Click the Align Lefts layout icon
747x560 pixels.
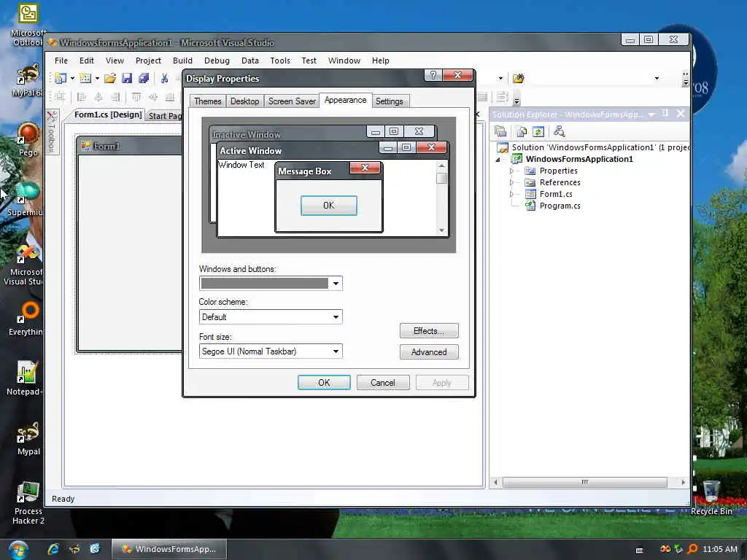(82, 97)
